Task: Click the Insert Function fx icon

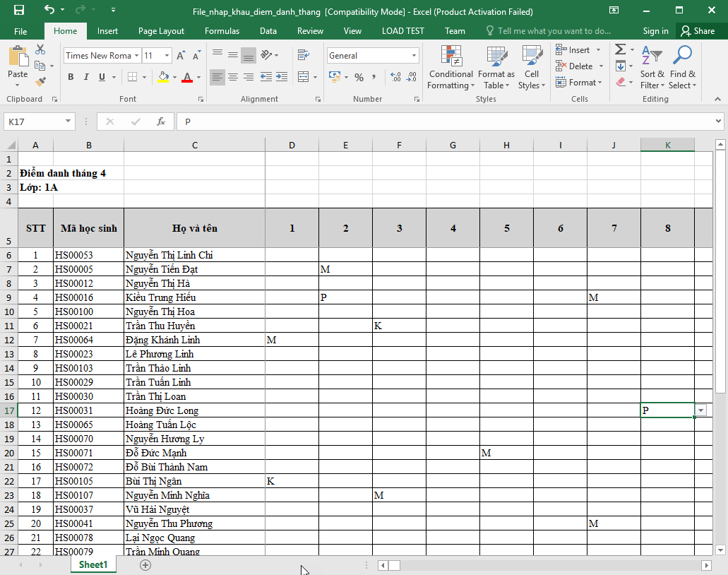Action: pyautogui.click(x=161, y=121)
